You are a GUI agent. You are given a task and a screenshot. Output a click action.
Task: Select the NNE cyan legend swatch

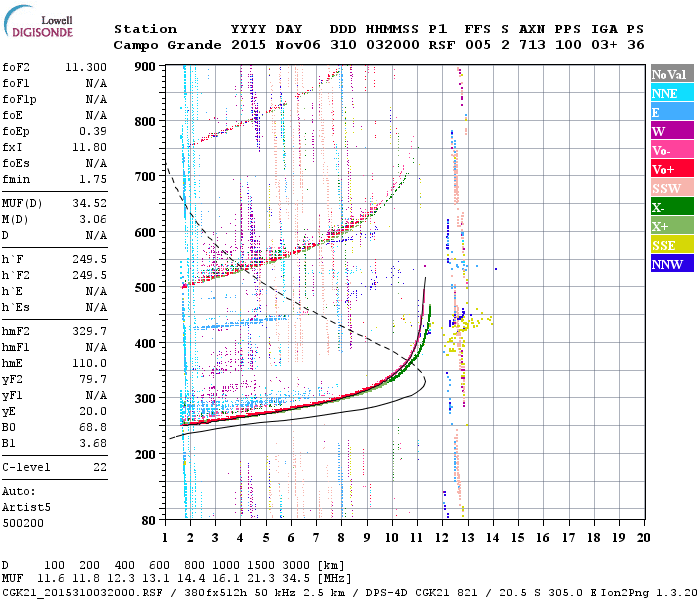click(x=672, y=93)
